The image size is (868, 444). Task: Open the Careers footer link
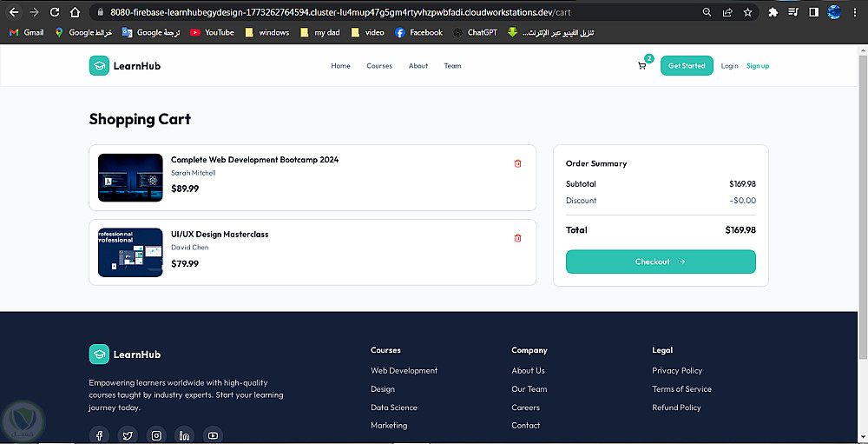(525, 408)
